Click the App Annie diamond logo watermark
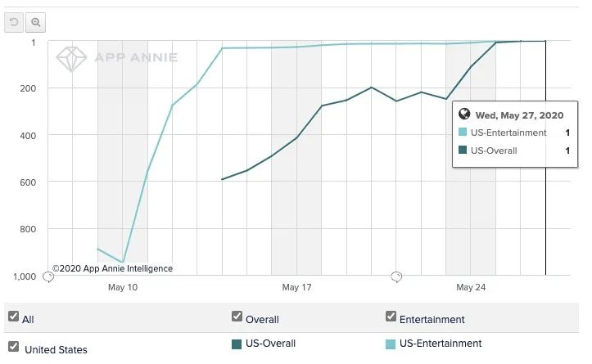 tap(71, 58)
